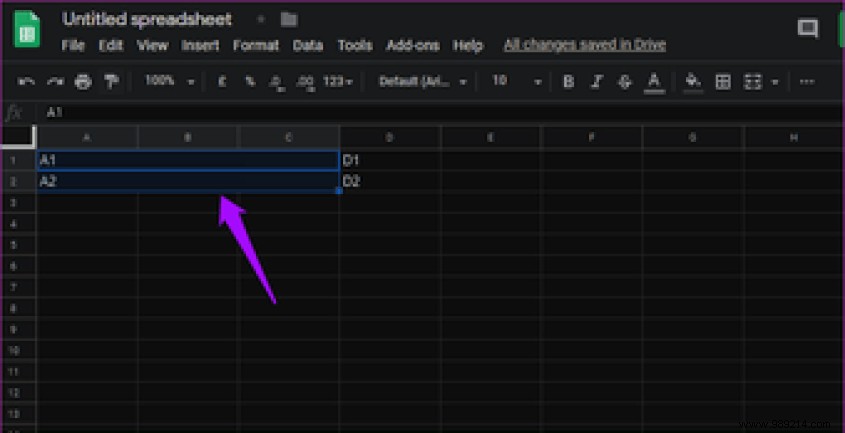Open the Format menu

pyautogui.click(x=256, y=45)
